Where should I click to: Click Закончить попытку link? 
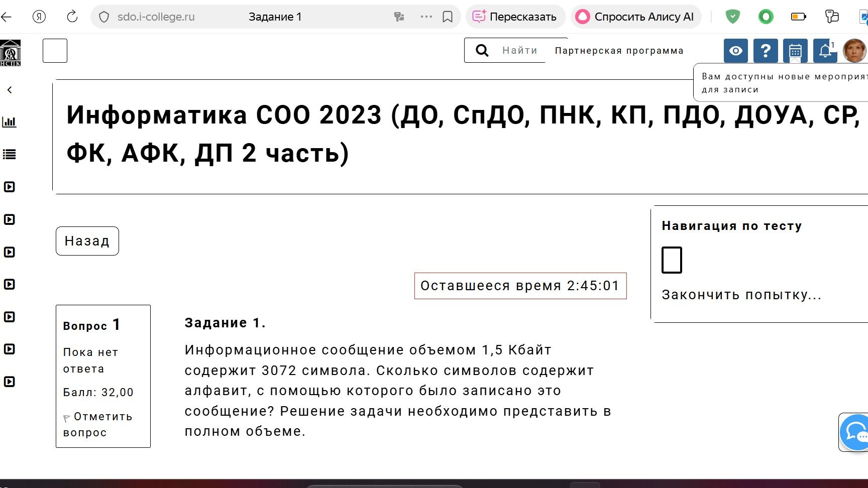[x=741, y=295]
